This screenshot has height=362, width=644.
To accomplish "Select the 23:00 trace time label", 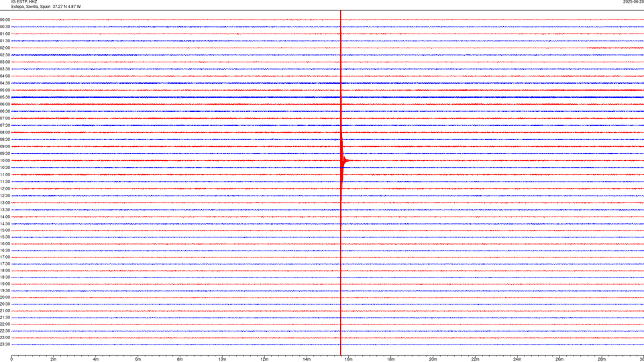I will pyautogui.click(x=5, y=338).
